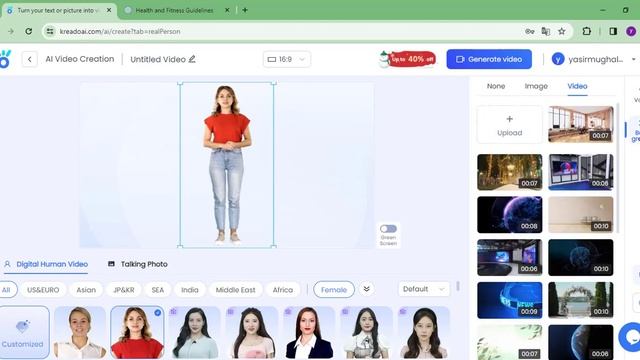Toggle the Green Screen switch

pos(388,229)
